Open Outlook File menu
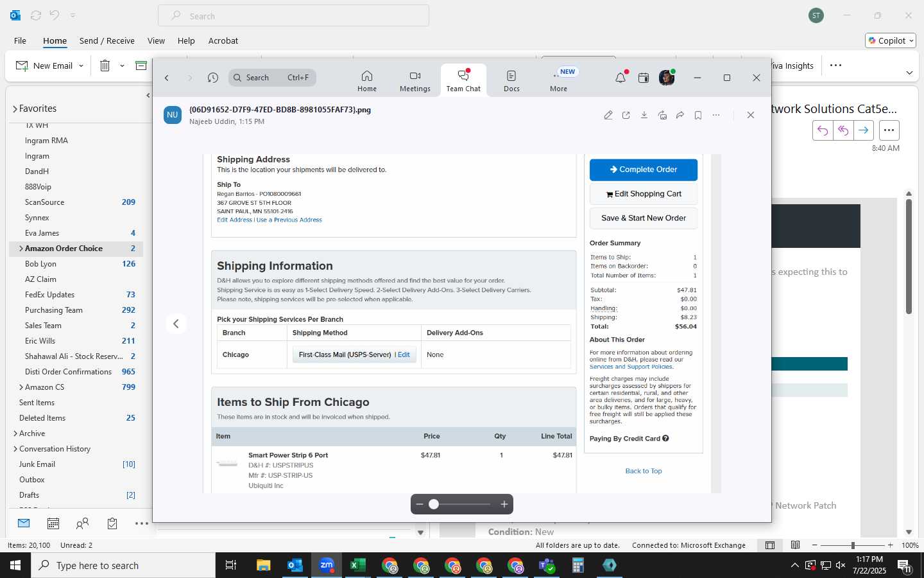Image resolution: width=924 pixels, height=578 pixels. [20, 40]
